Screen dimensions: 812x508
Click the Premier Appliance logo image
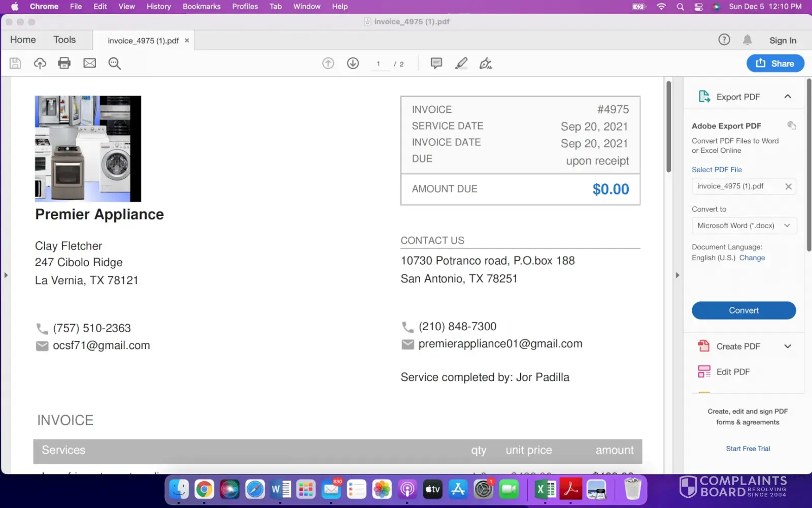point(88,149)
